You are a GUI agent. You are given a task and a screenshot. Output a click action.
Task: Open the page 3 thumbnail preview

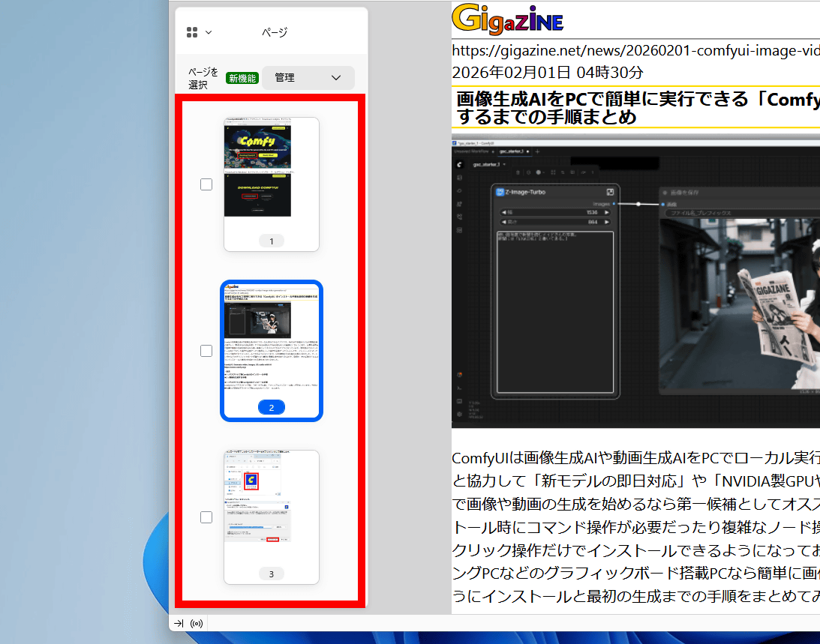272,506
